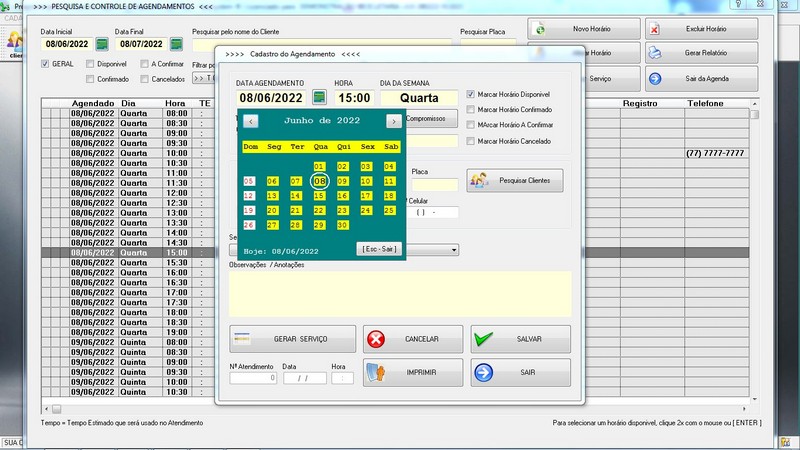Toggle the GERAL checkbox

(45, 64)
